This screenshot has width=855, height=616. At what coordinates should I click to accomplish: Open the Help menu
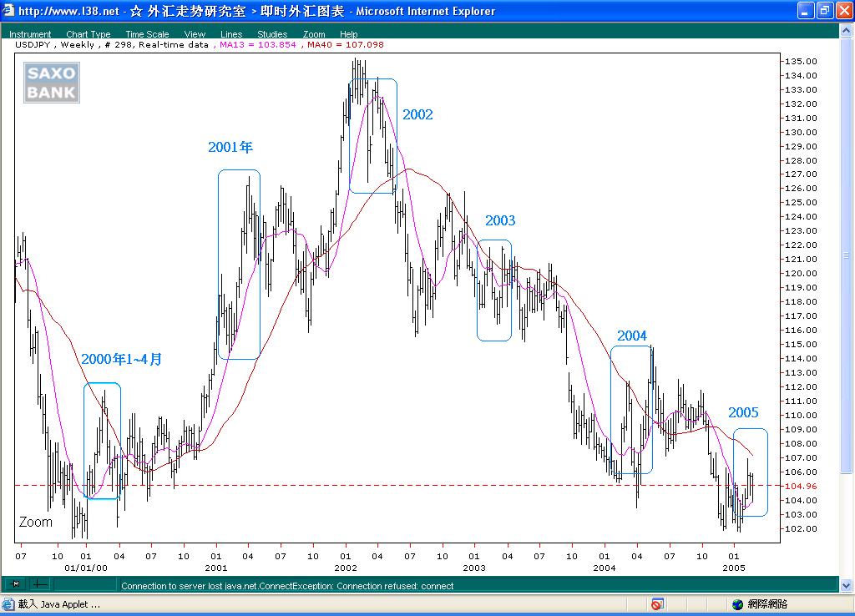[349, 34]
